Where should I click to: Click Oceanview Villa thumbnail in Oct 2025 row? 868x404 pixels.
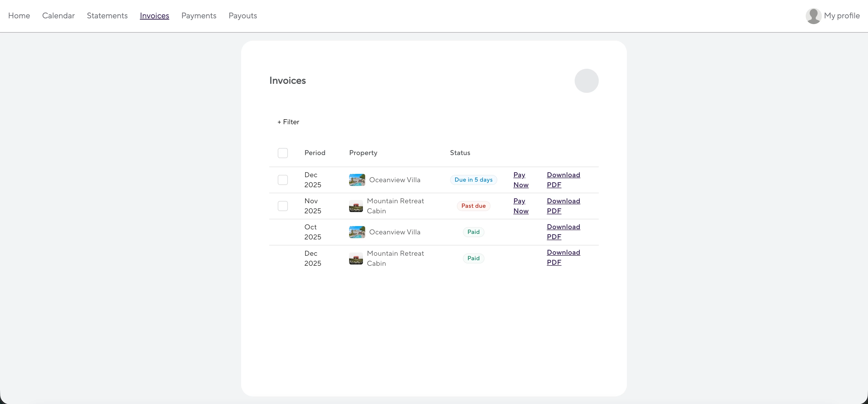(357, 232)
